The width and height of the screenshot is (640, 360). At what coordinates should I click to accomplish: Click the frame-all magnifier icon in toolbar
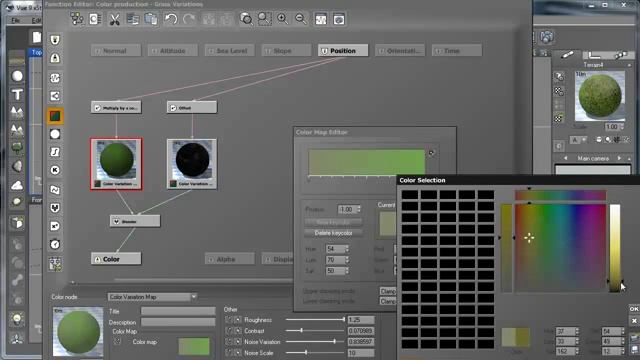point(246,19)
